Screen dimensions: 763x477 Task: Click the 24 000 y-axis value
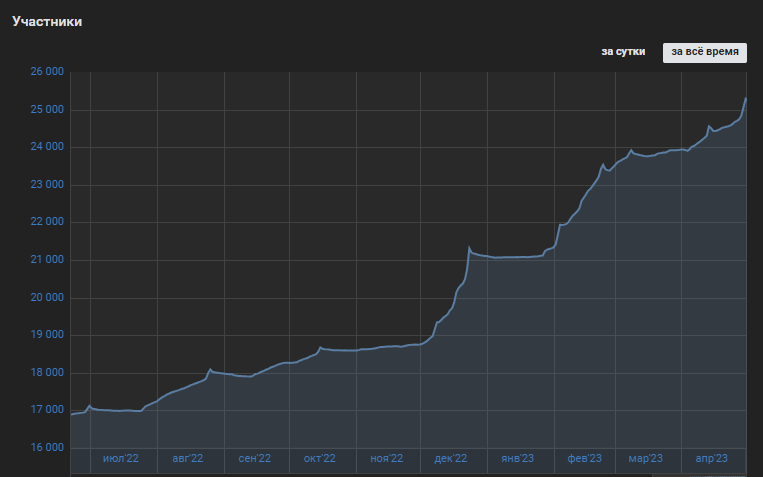pos(47,147)
